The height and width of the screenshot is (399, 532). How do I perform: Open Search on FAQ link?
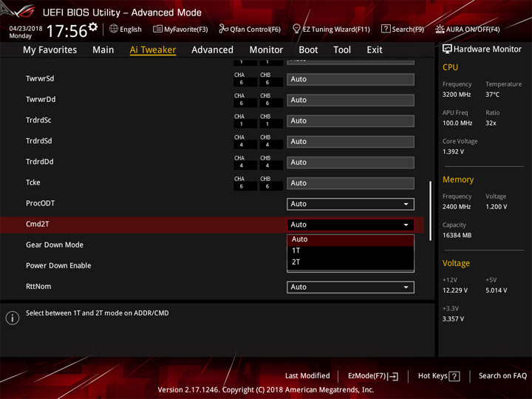[x=502, y=376]
